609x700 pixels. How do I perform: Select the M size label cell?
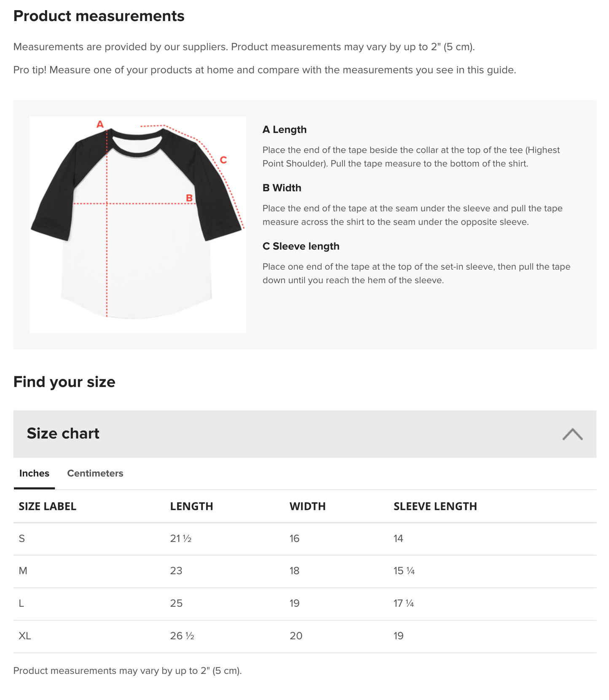pyautogui.click(x=23, y=571)
